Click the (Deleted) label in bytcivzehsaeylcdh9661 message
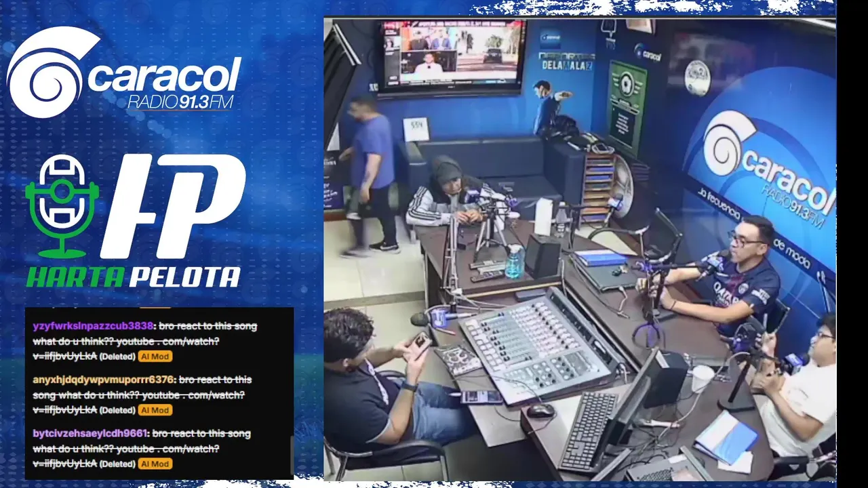The width and height of the screenshot is (868, 488). point(117,464)
